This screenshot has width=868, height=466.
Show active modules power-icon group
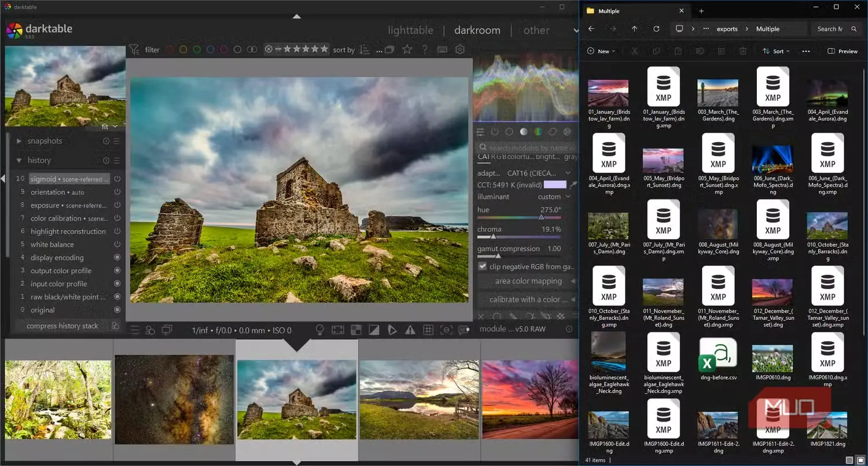point(495,132)
